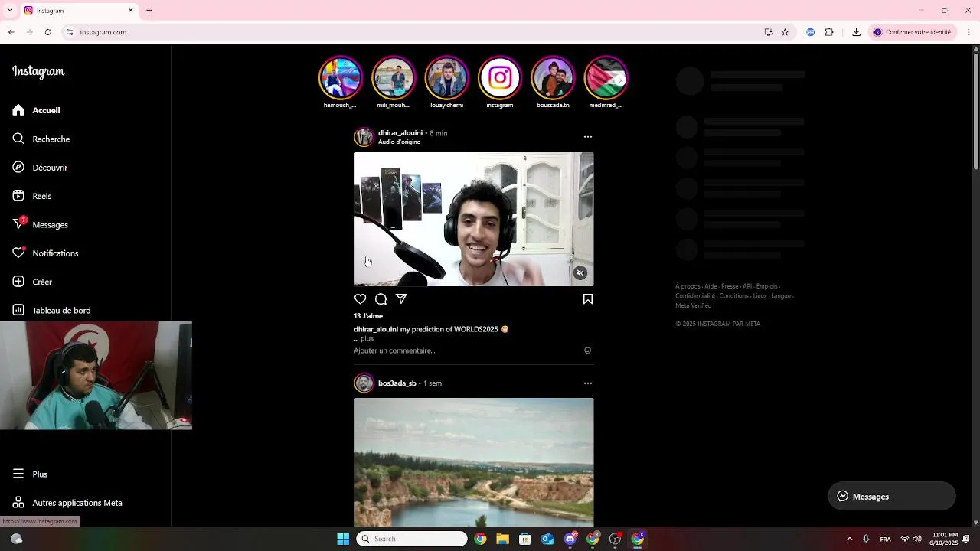Open options menu on dhirar_alouini post
The image size is (980, 551).
click(x=588, y=137)
